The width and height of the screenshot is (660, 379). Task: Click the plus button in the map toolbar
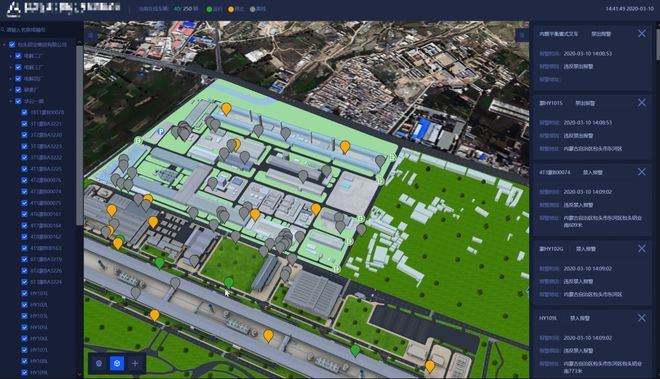(x=135, y=363)
